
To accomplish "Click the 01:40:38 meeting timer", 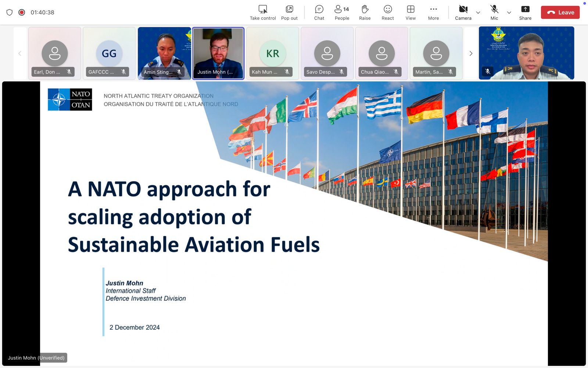I will (42, 13).
